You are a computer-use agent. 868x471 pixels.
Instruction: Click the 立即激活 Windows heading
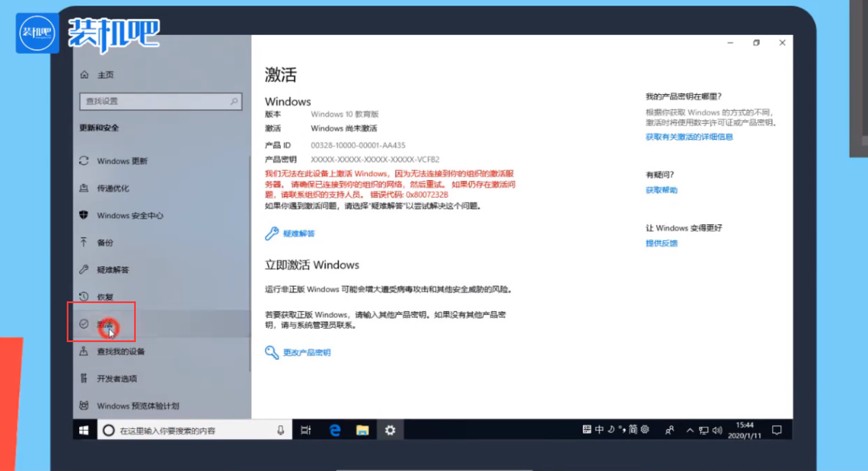click(x=312, y=265)
